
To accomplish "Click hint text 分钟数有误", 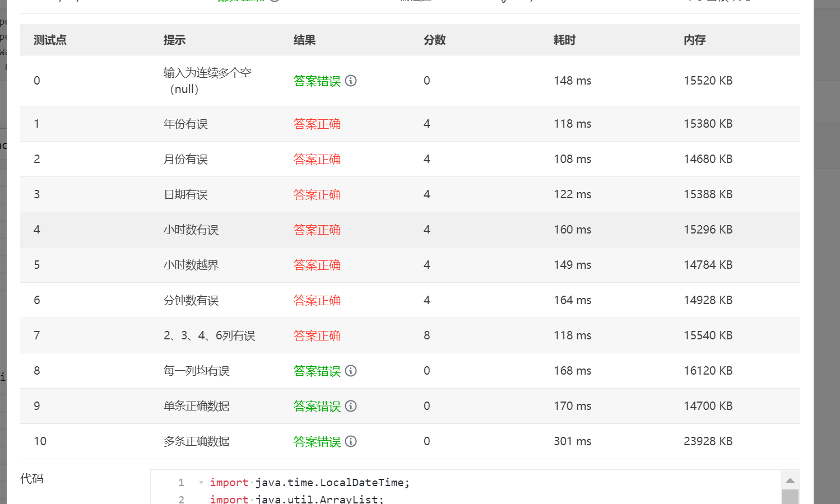I will 191,300.
